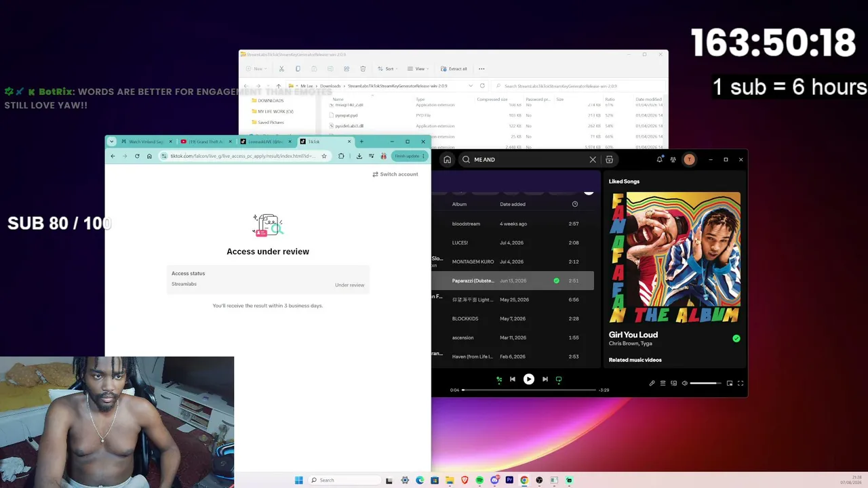Click Switch account on TikTok page
The width and height of the screenshot is (868, 488).
point(395,174)
